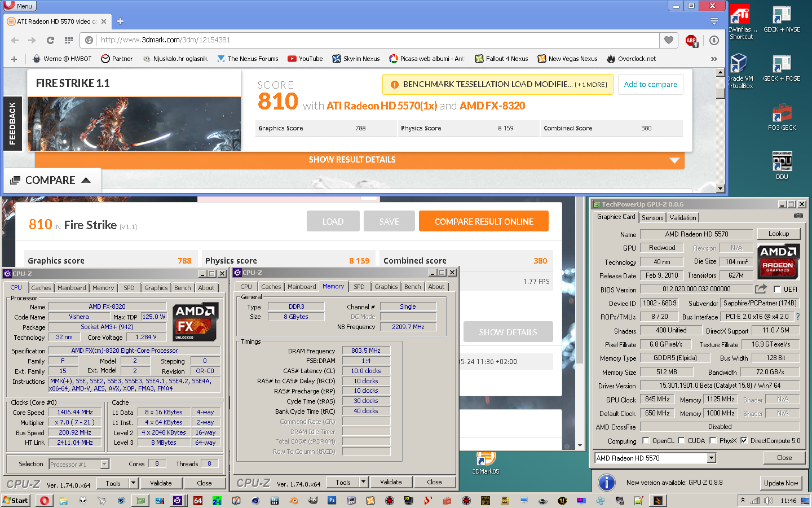Reload the 3dmark.com page

[x=50, y=40]
